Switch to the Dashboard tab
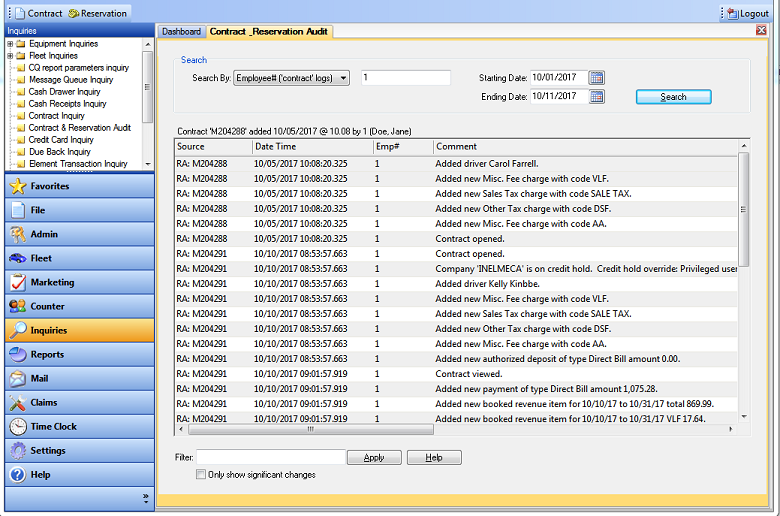This screenshot has height=516, width=780. [181, 31]
